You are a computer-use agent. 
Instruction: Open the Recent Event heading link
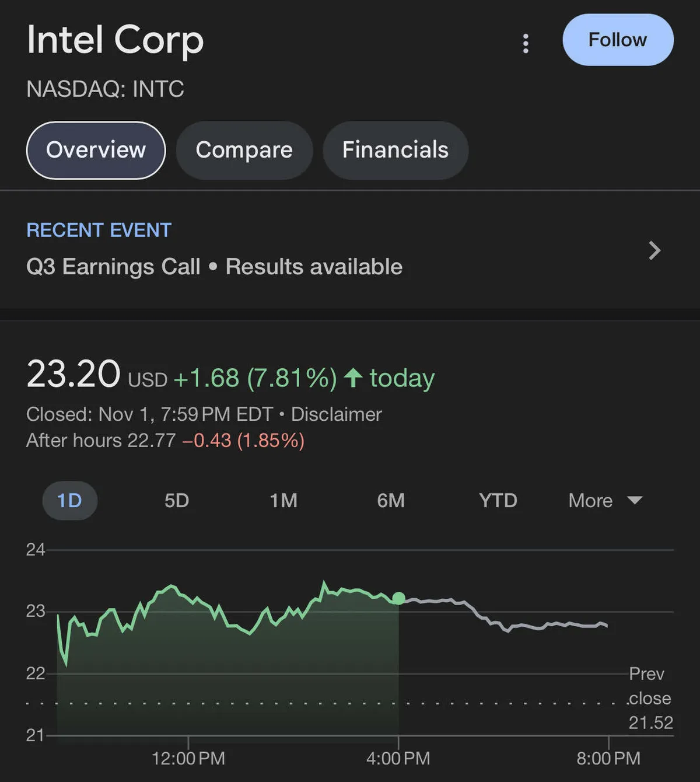pyautogui.click(x=99, y=230)
